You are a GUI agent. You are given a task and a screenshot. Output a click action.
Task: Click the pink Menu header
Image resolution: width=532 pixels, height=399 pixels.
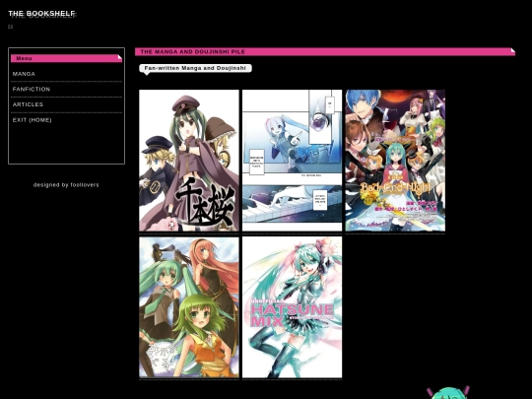66,58
